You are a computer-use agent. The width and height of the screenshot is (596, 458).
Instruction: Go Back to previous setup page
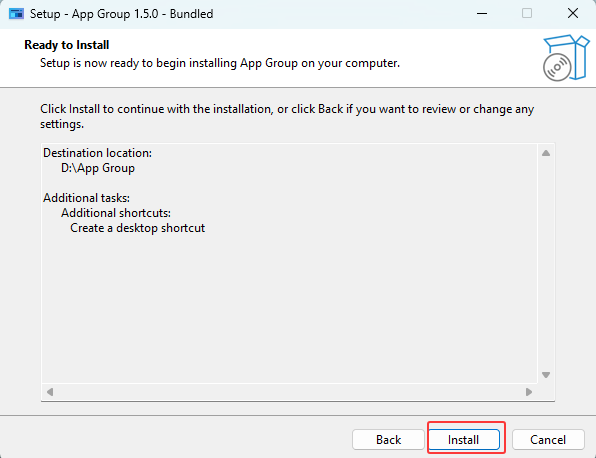point(388,439)
